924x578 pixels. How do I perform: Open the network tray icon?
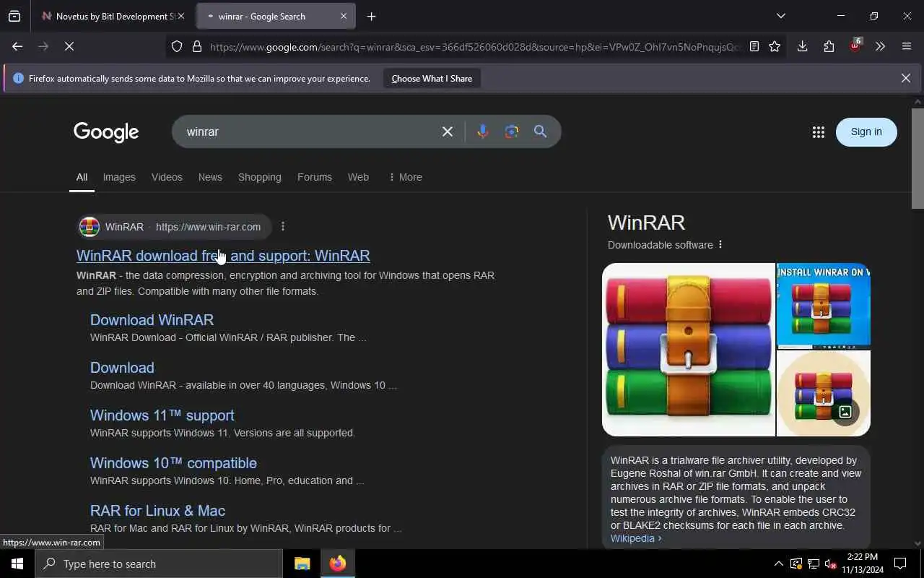(813, 564)
